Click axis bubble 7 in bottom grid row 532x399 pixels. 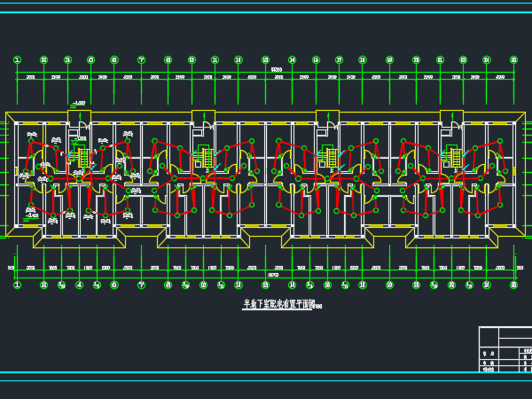pos(141,286)
